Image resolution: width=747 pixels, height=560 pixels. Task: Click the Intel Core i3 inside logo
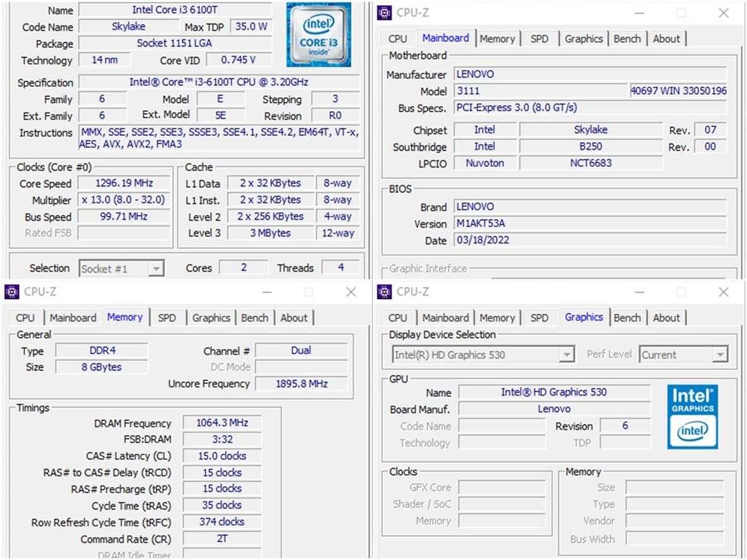(319, 35)
